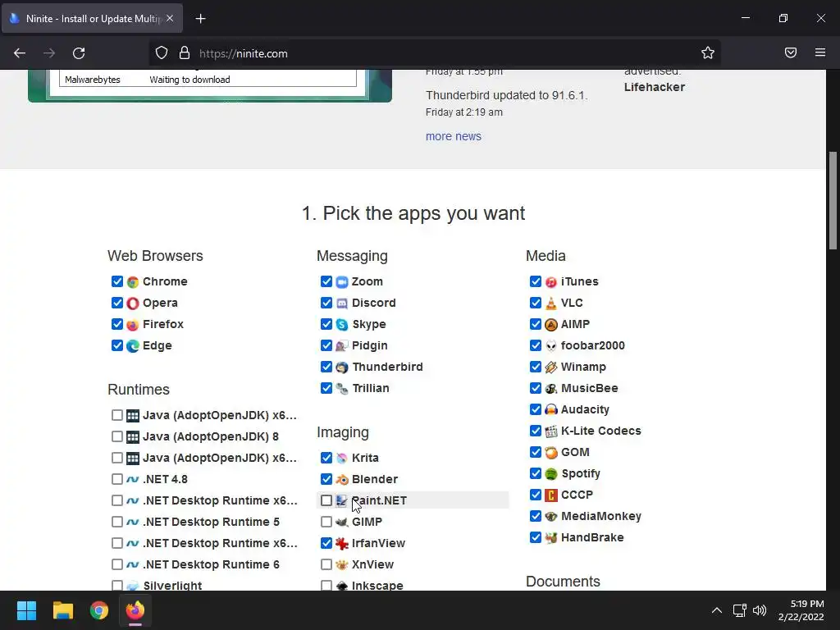Screen dimensions: 840x630
Task: Open Windows Start menu
Action: coord(26,610)
